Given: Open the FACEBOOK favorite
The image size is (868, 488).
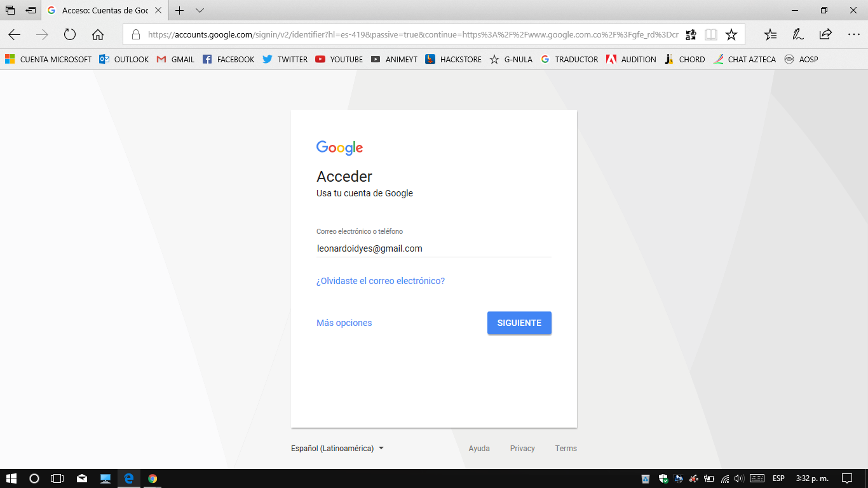Looking at the screenshot, I should [228, 59].
